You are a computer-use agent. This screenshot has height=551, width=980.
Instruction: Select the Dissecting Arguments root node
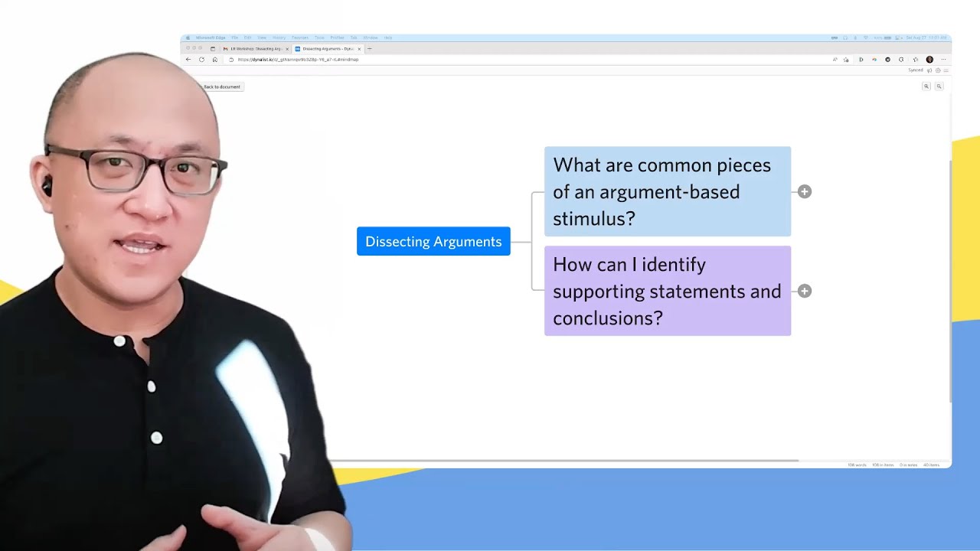pyautogui.click(x=433, y=241)
